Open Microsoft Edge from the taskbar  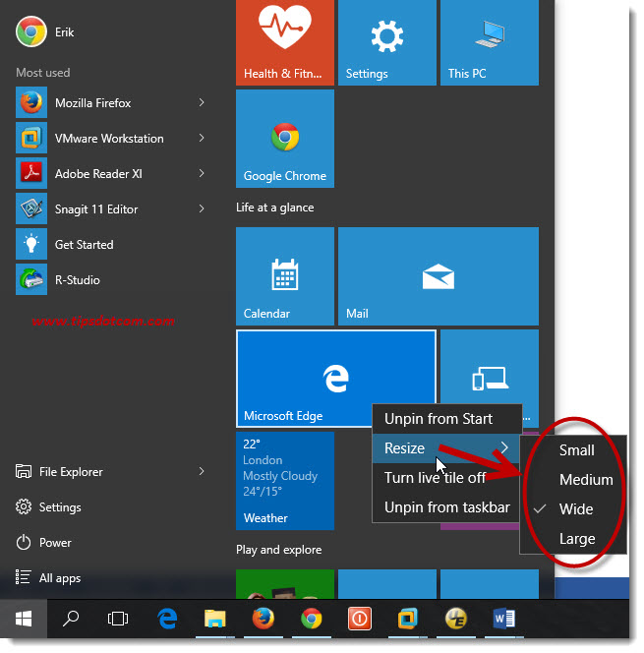167,620
